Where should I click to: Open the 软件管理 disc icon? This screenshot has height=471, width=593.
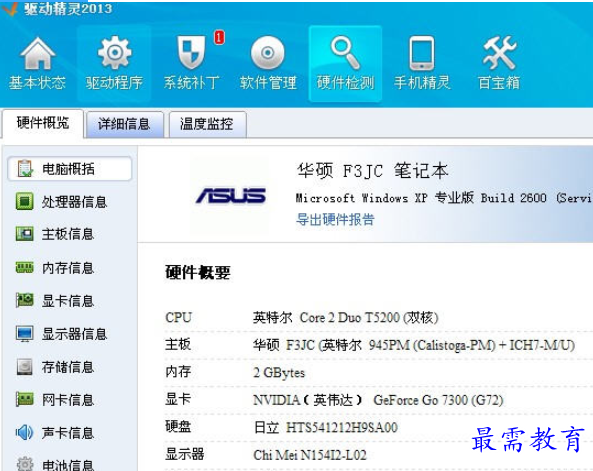click(268, 53)
